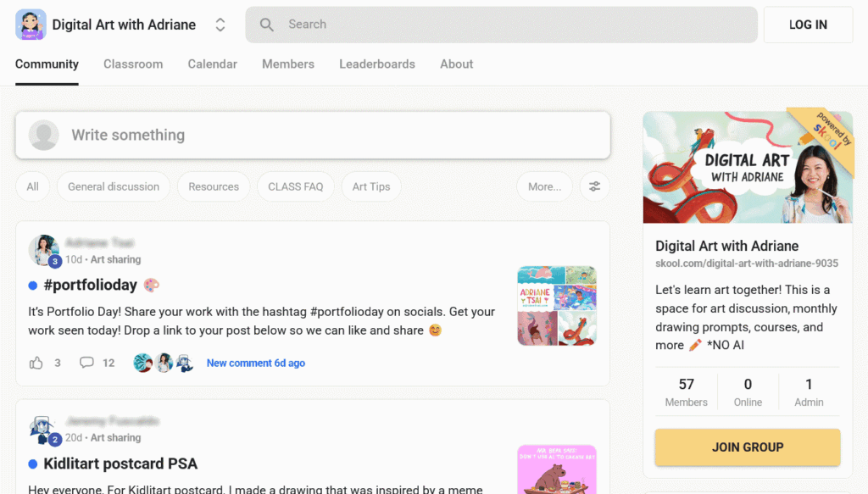Click the skool.com/digital-art-with-adriane-9035 URL
The image size is (868, 494).
pyautogui.click(x=747, y=264)
